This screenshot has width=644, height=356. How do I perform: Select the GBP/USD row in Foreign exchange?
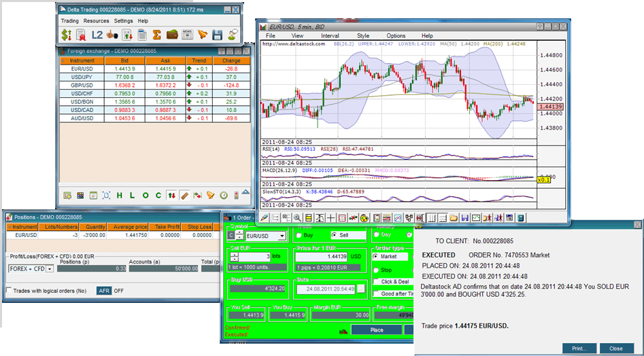pyautogui.click(x=155, y=86)
